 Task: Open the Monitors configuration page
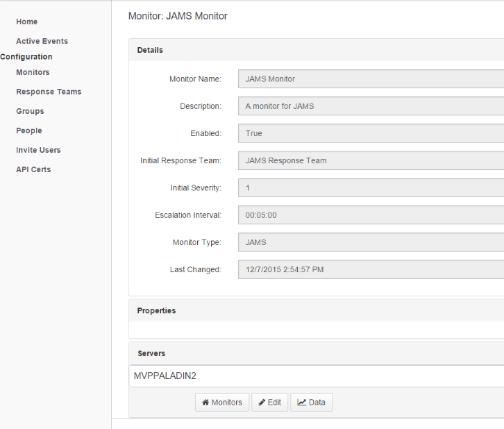(x=33, y=72)
